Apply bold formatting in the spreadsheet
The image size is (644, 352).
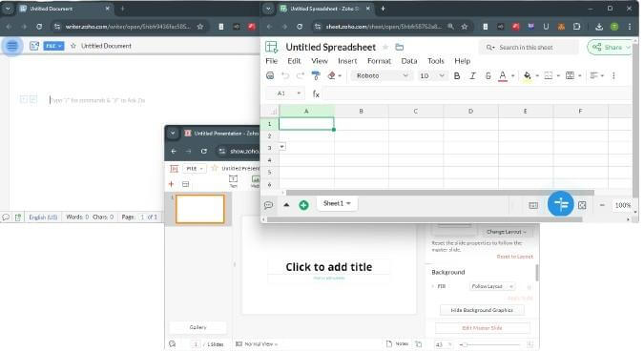pyautogui.click(x=457, y=75)
